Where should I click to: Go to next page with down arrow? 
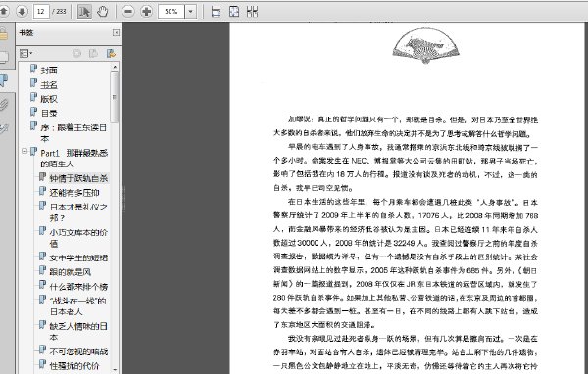coord(22,11)
